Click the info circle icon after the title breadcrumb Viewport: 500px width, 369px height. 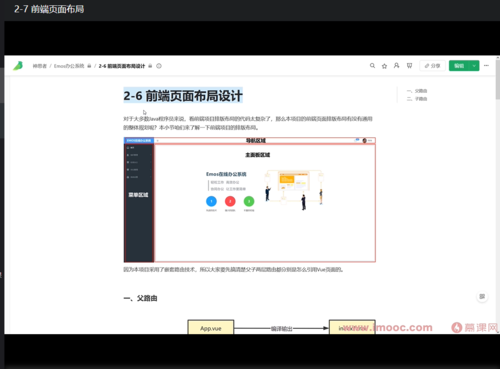pos(159,66)
